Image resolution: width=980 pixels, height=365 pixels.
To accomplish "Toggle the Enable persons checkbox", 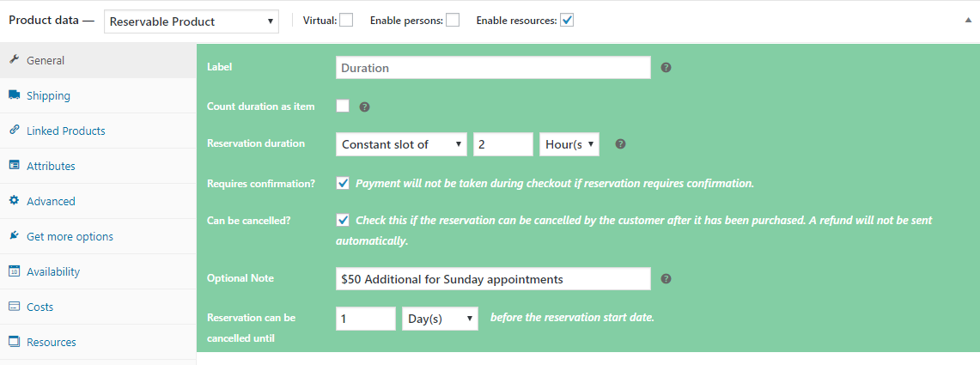I will [x=453, y=20].
